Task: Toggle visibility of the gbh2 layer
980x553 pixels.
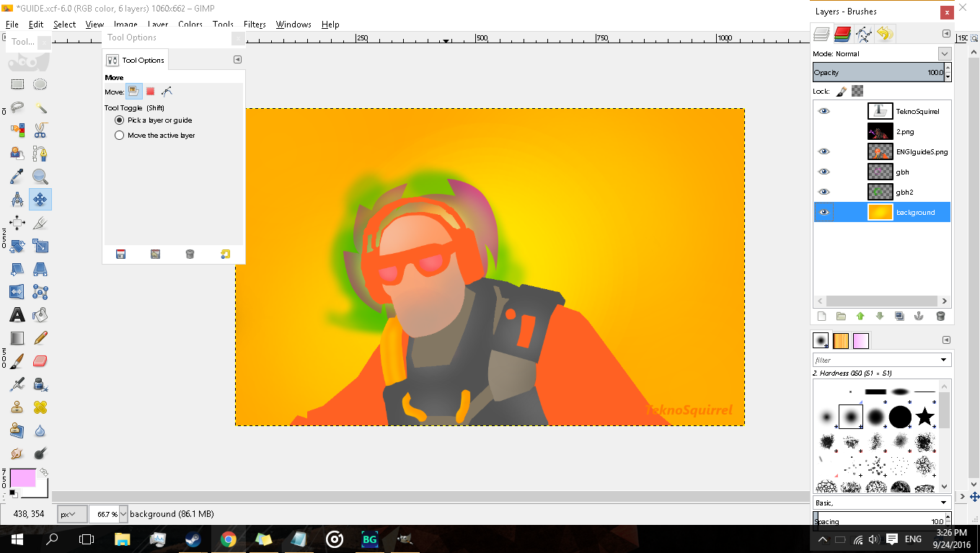Action: (x=824, y=192)
